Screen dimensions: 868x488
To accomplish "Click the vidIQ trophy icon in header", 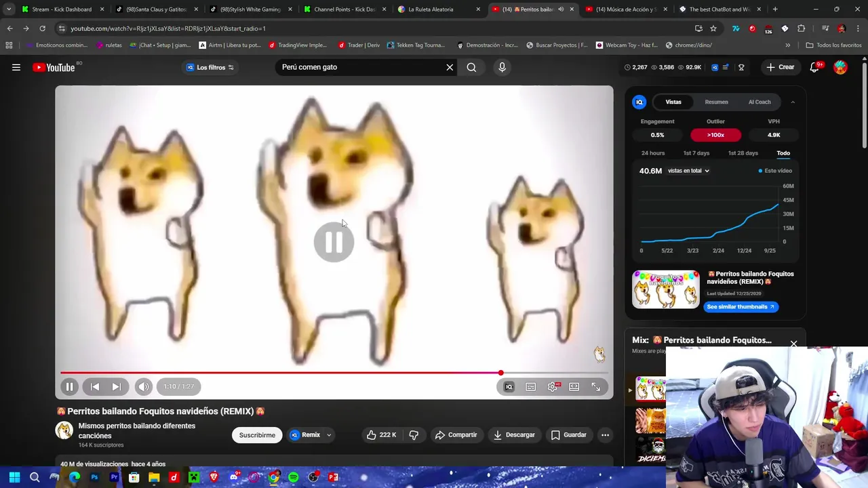I will tap(741, 67).
